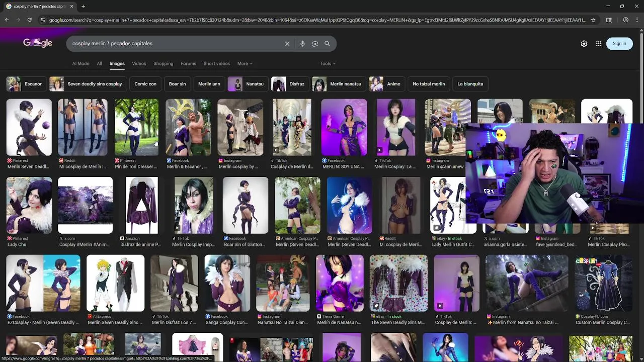Open Boar Sin of Gluttony image

(246, 205)
